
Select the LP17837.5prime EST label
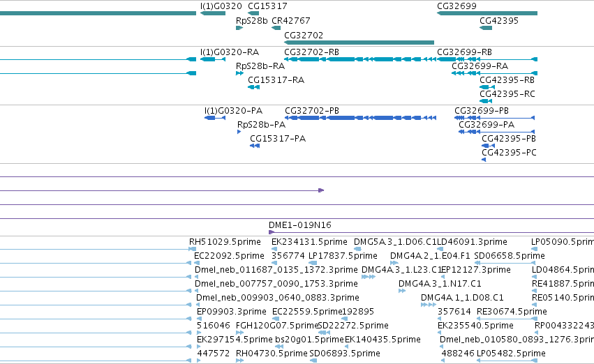(x=343, y=256)
